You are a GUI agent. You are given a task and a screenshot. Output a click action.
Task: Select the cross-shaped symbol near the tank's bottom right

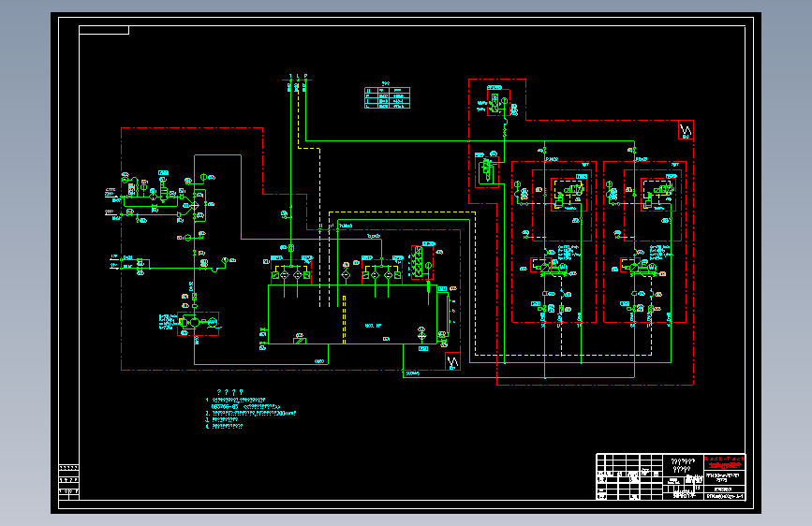[x=422, y=335]
